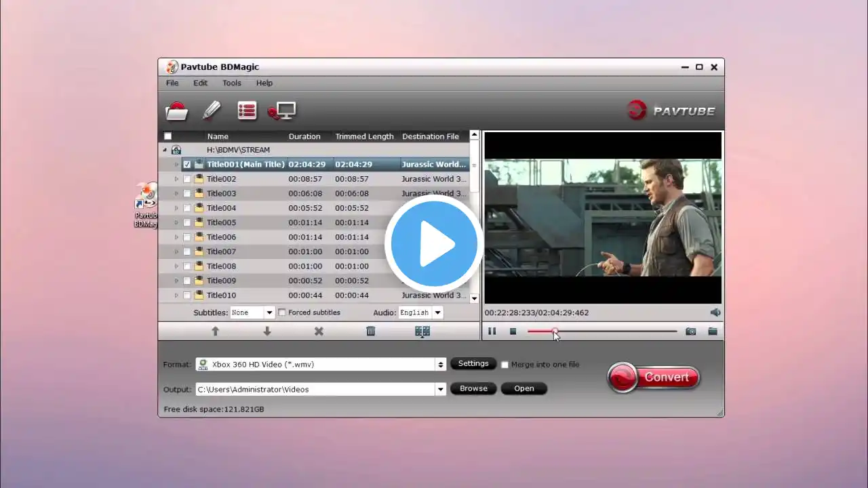Screen dimensions: 868x488
Task: Open the Audio language dropdown
Action: click(437, 312)
